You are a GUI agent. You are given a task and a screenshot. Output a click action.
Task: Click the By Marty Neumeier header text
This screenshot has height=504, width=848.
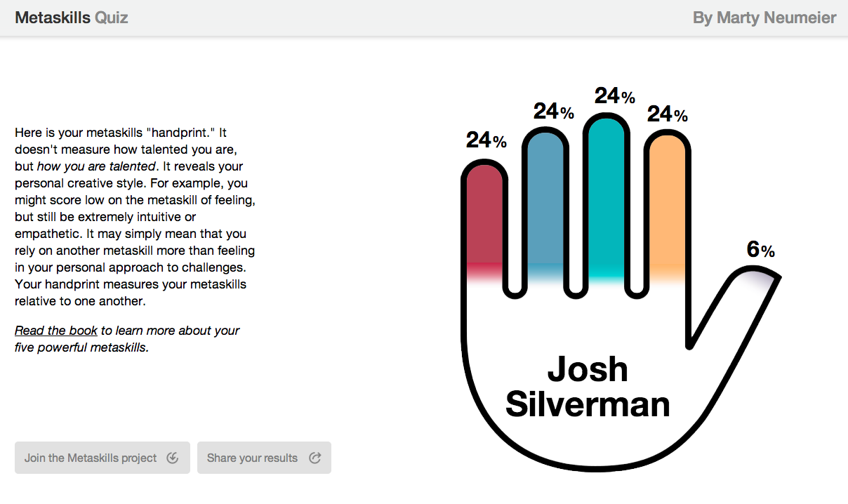pos(764,18)
